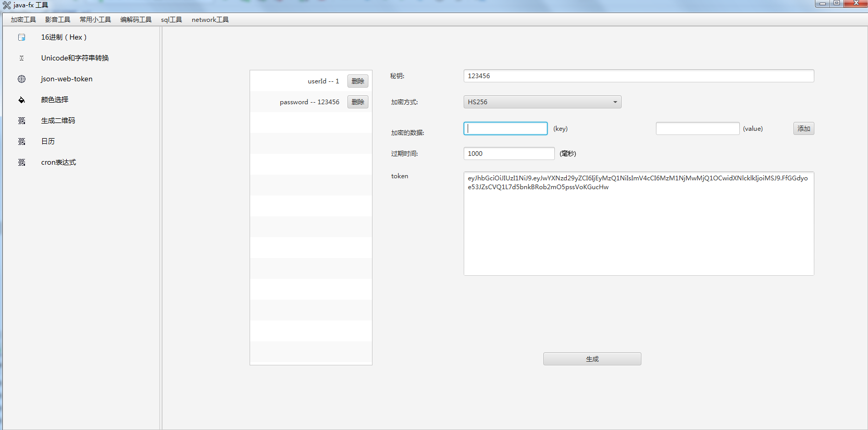Viewport: 868px width, 430px height.
Task: Focus the 秘钥 secret key field
Action: tap(638, 76)
